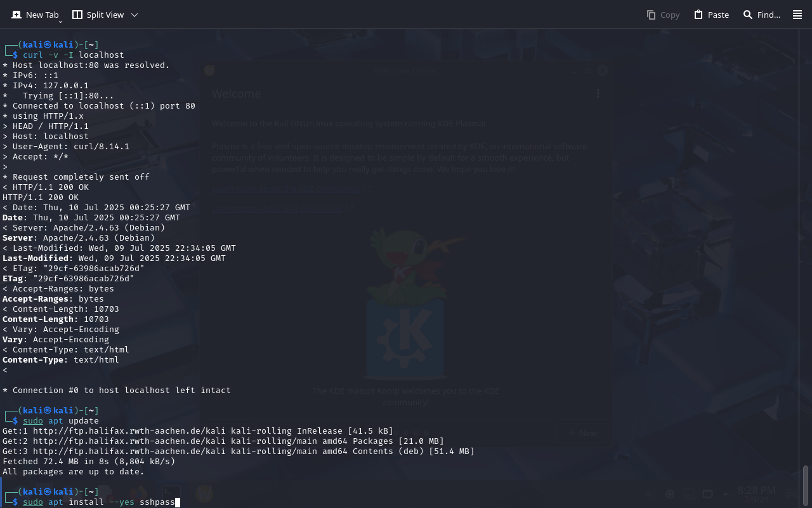The width and height of the screenshot is (812, 508).
Task: Click the bold 'Last-Modified' header line
Action: [x=114, y=258]
